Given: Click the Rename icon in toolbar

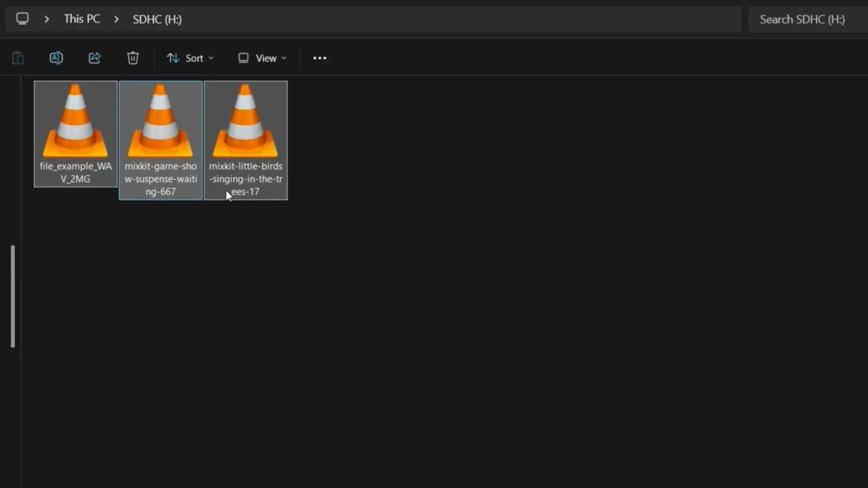Looking at the screenshot, I should pos(56,58).
